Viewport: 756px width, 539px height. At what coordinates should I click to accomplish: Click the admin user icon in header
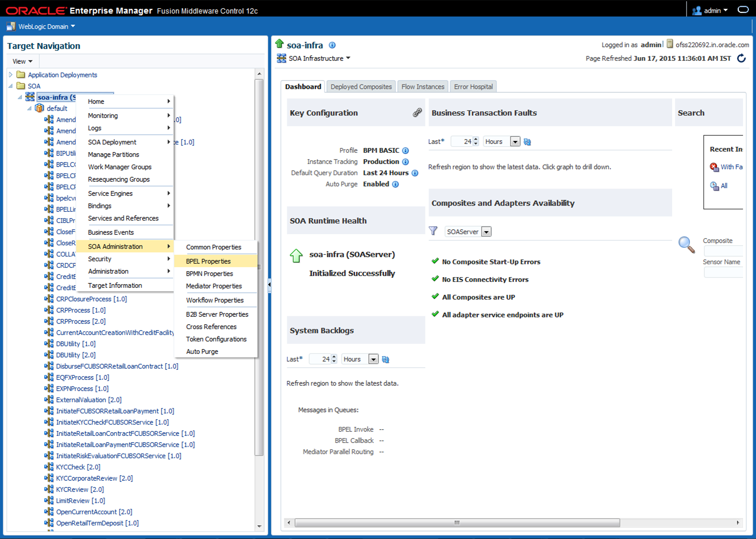point(697,11)
